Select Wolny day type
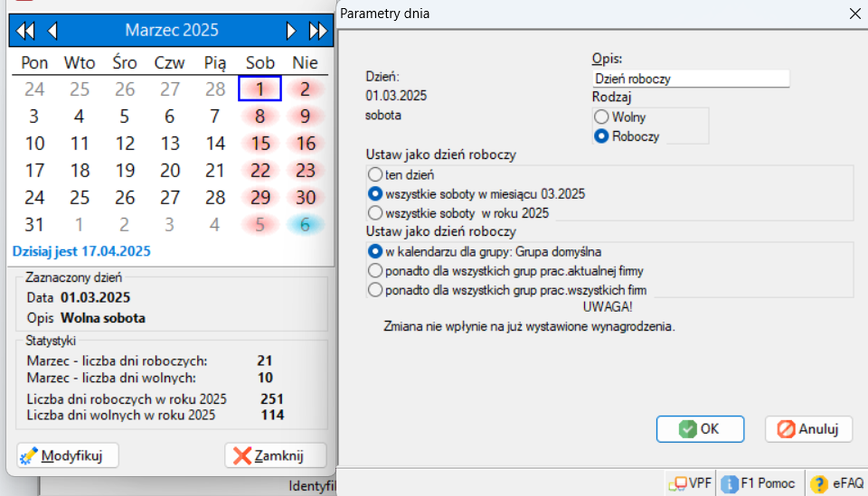Image resolution: width=868 pixels, height=496 pixels. click(601, 117)
